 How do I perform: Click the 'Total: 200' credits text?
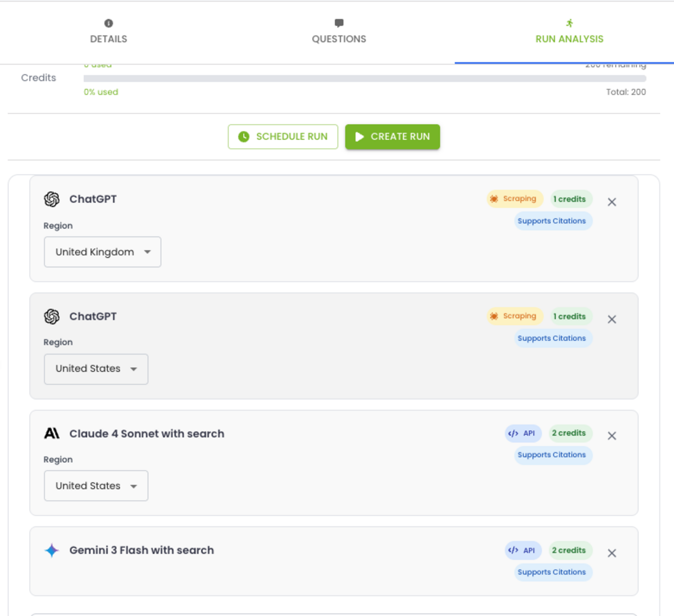coord(626,92)
